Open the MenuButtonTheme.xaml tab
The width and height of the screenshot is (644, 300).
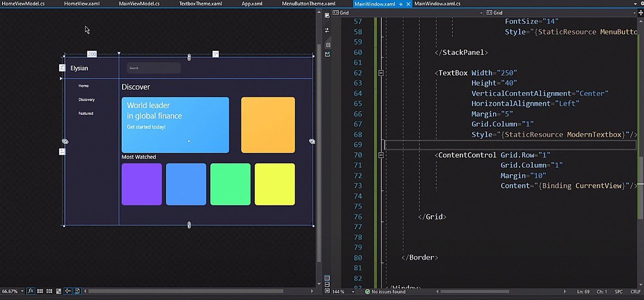[x=308, y=4]
